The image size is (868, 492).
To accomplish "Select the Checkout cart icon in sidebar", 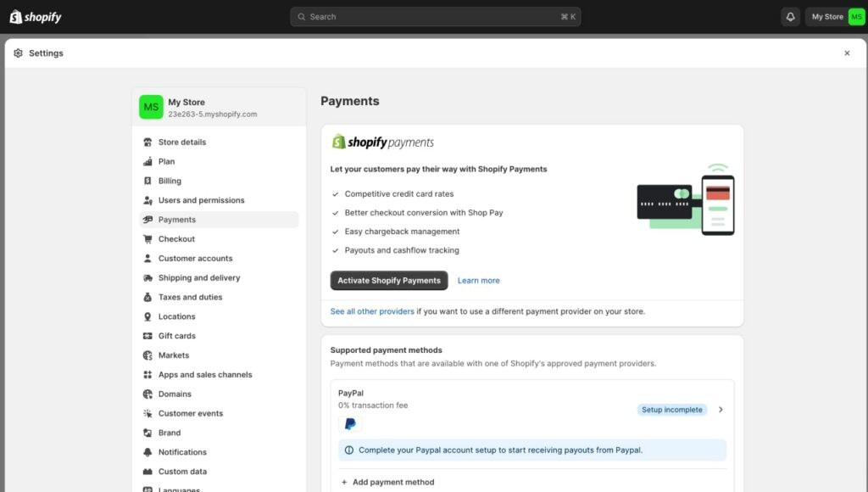I will pyautogui.click(x=149, y=238).
